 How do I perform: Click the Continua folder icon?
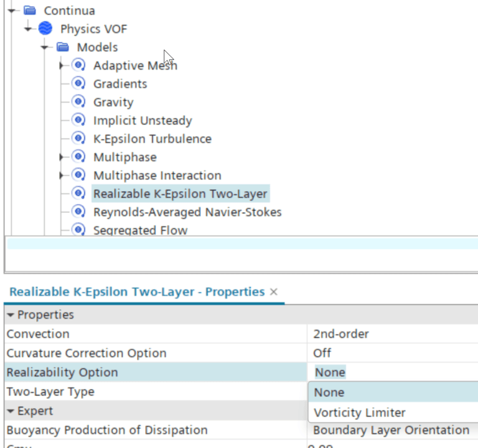(30, 11)
